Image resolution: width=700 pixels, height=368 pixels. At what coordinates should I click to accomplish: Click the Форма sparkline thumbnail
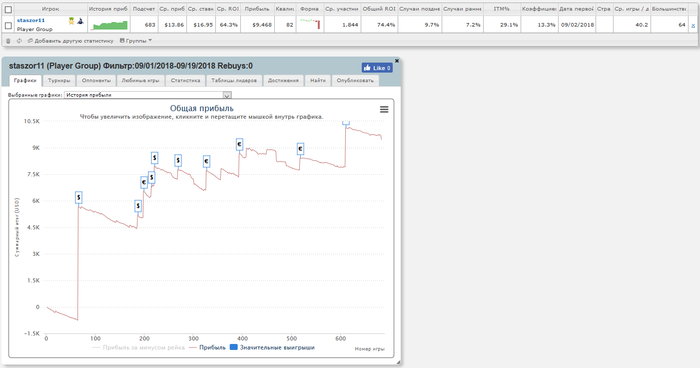311,25
